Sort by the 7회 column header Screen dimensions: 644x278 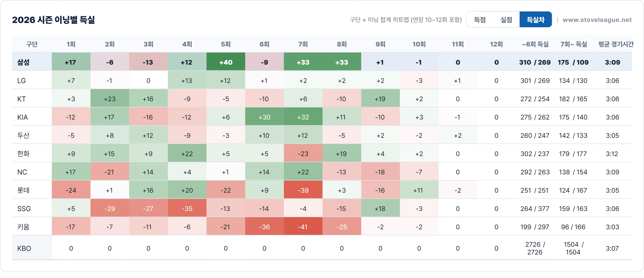[x=303, y=44]
